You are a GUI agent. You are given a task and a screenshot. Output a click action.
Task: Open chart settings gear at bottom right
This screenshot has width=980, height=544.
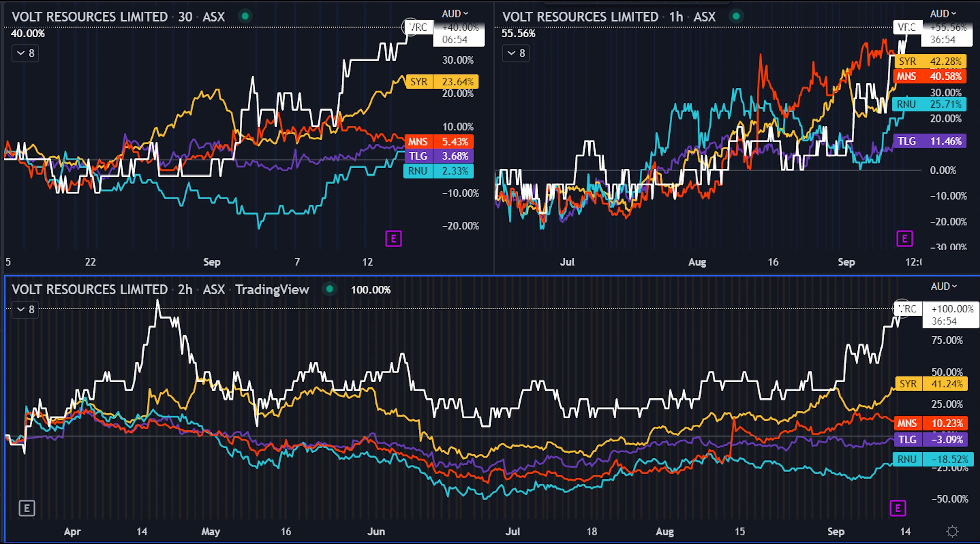[x=952, y=531]
